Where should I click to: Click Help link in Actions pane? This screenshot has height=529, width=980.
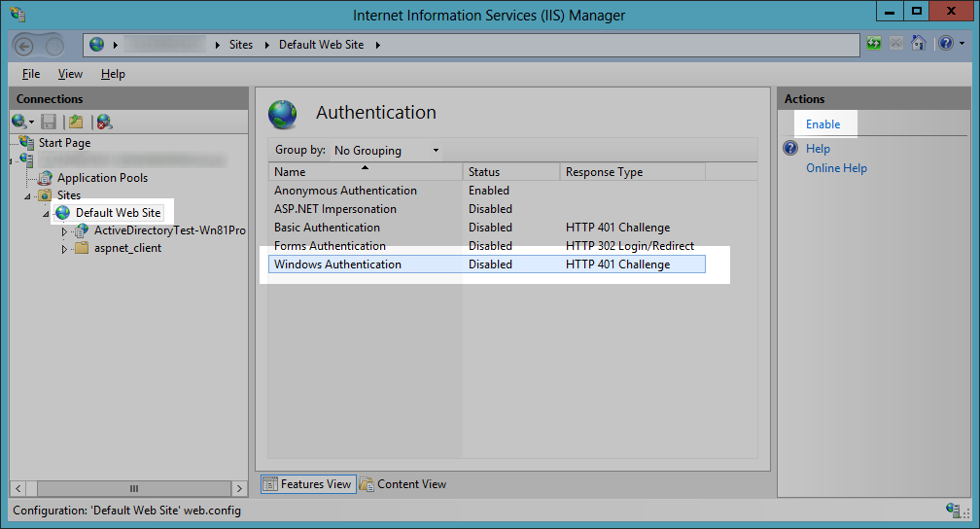pyautogui.click(x=818, y=148)
